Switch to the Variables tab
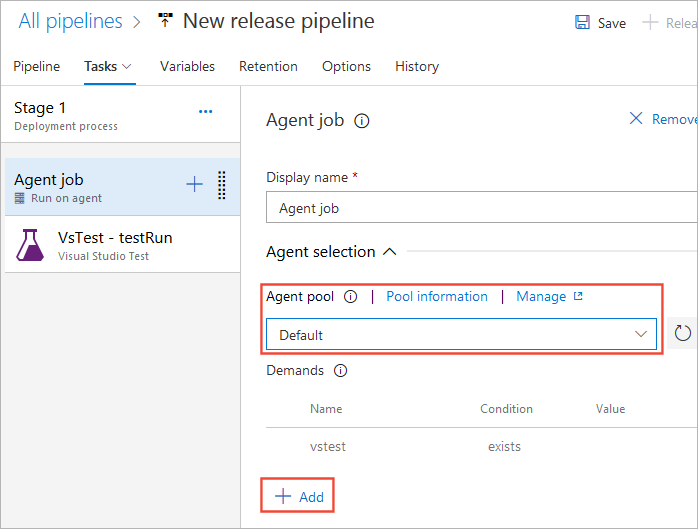 pyautogui.click(x=187, y=67)
